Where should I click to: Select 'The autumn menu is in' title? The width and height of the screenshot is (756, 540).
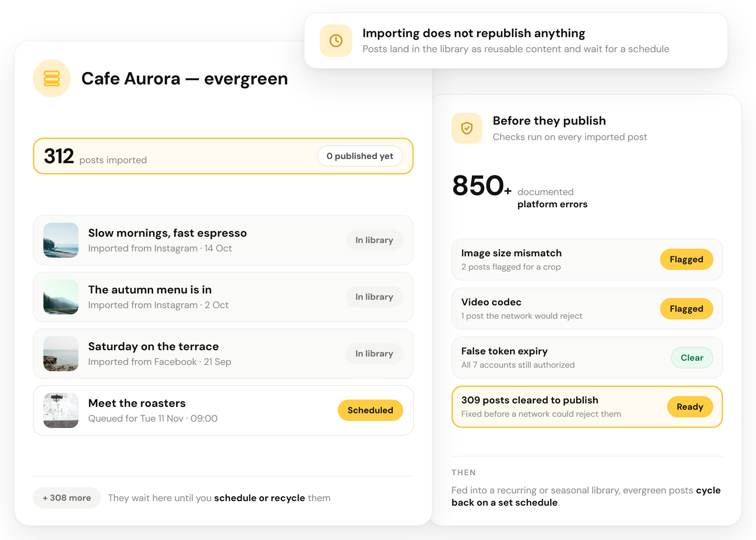(150, 290)
